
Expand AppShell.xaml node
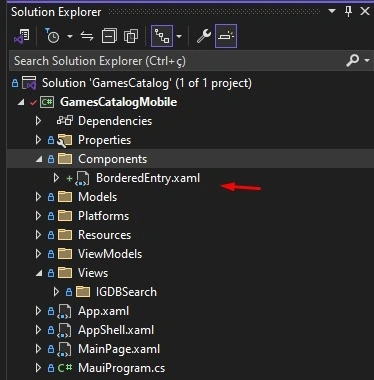pyautogui.click(x=39, y=330)
